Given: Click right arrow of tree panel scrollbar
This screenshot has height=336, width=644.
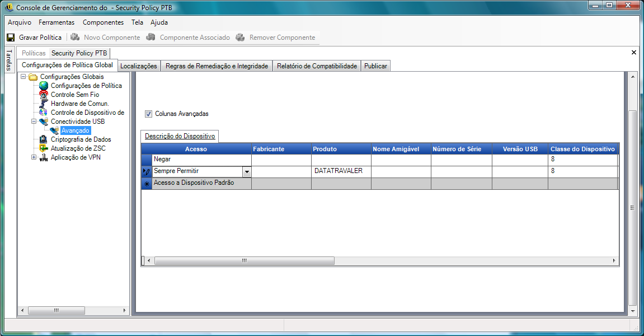Looking at the screenshot, I should (124, 310).
